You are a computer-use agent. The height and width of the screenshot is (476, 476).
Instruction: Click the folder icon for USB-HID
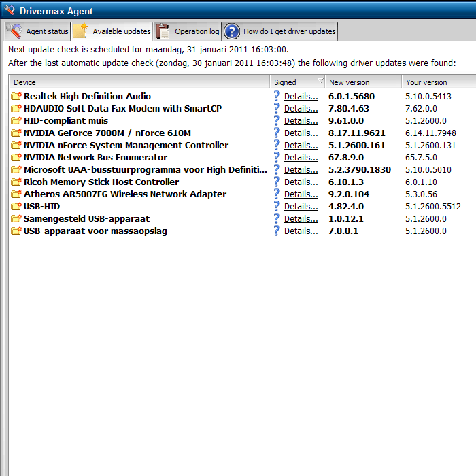tap(16, 207)
